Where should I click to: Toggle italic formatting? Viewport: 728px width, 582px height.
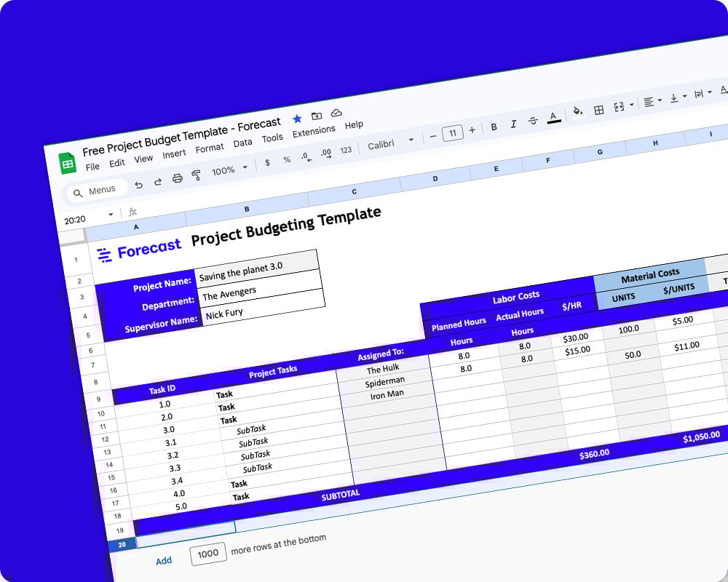(513, 124)
